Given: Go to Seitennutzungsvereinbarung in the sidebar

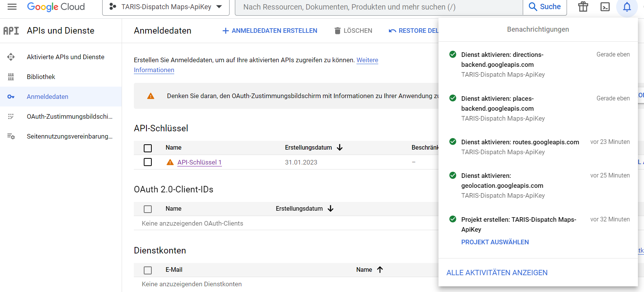Looking at the screenshot, I should point(69,136).
